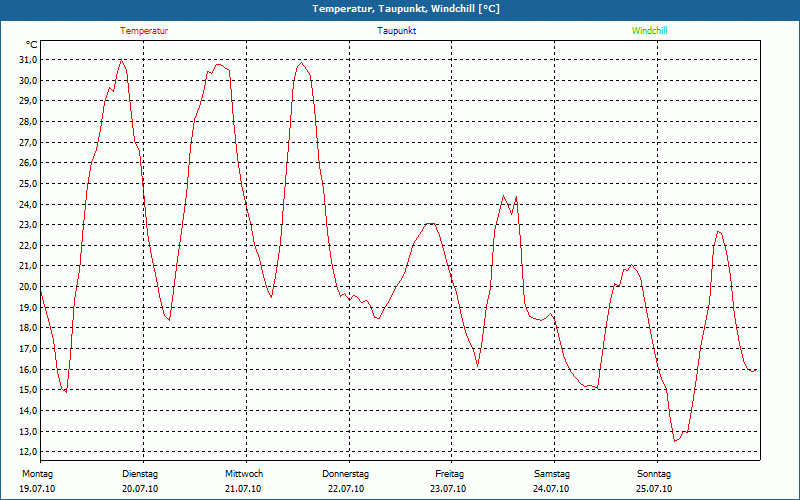
Task: Click the 17,0 y-axis value
Action: 28,349
